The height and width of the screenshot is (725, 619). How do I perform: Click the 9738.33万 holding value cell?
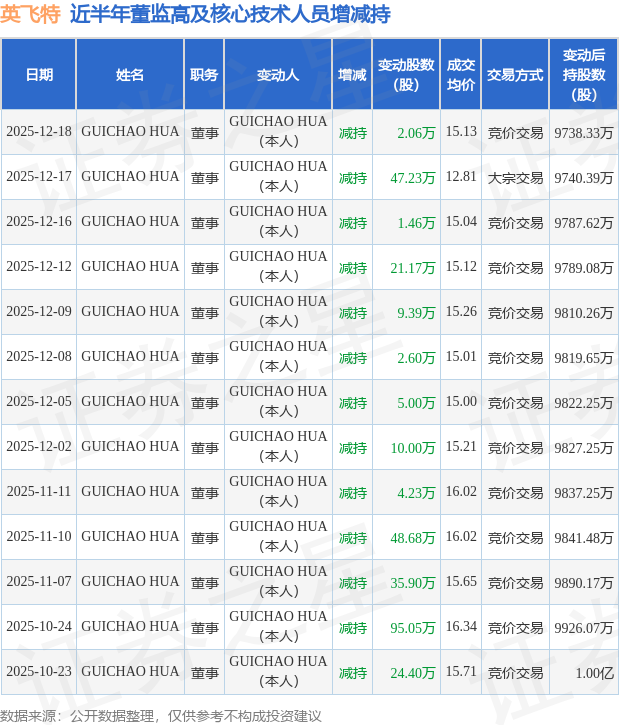pos(584,132)
